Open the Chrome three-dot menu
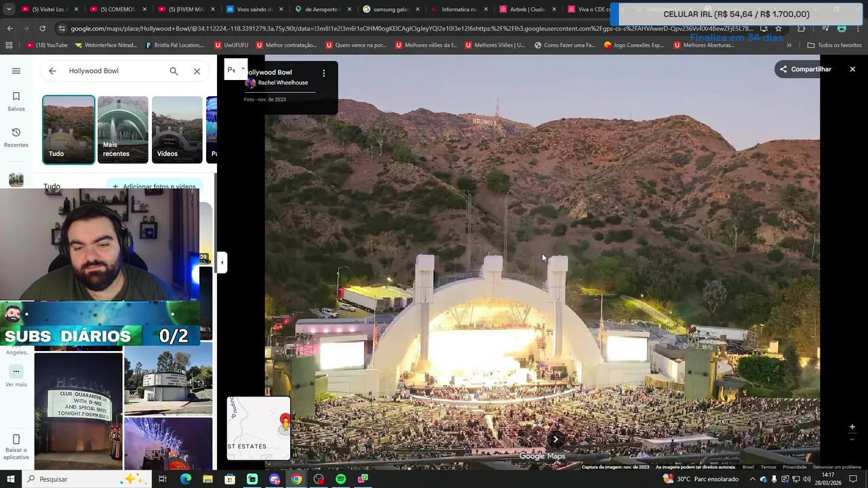This screenshot has width=868, height=488. (859, 28)
